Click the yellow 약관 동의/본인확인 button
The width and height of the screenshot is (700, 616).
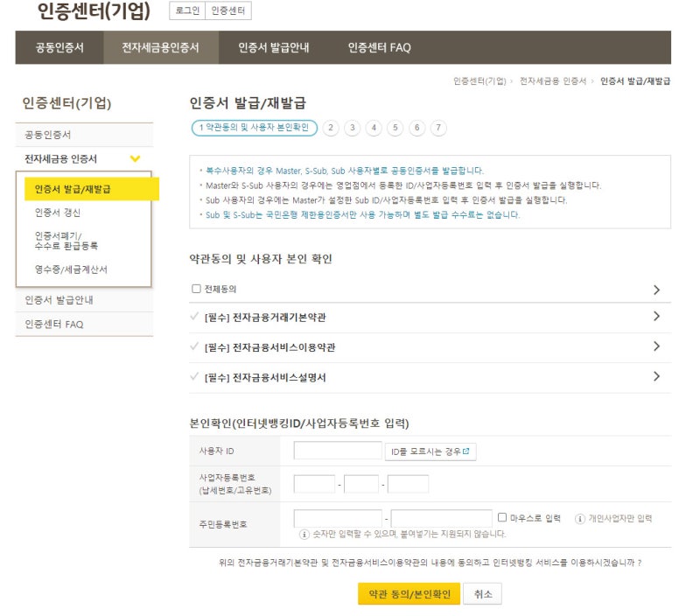(x=409, y=594)
